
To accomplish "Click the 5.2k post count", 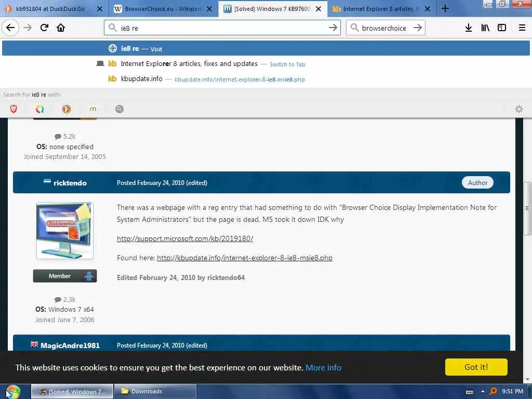I will [65, 137].
